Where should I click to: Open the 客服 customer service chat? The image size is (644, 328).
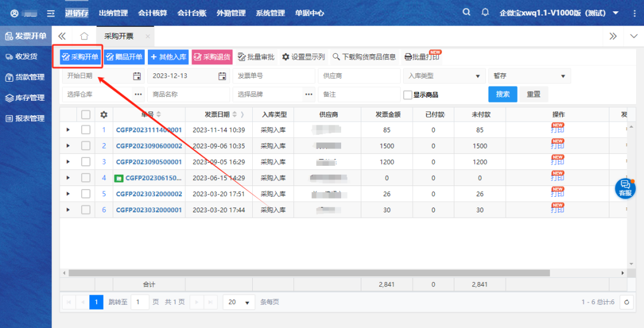pos(625,189)
